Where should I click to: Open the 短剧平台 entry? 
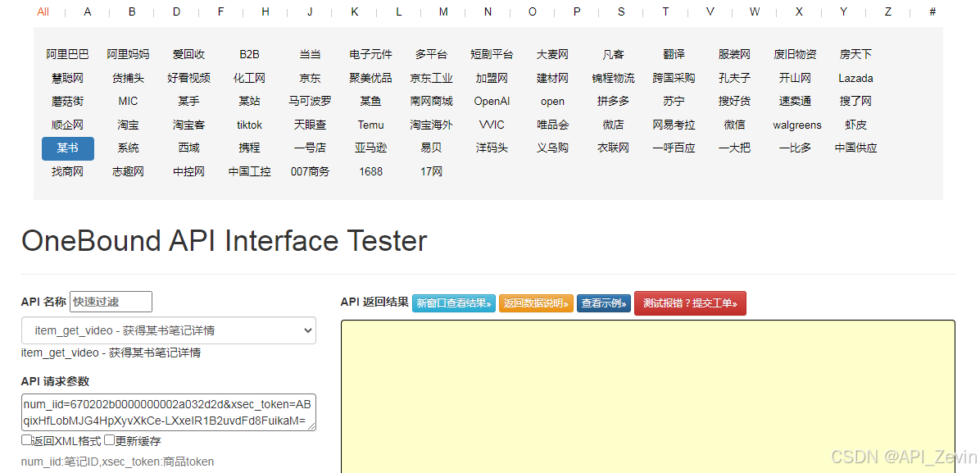[492, 54]
